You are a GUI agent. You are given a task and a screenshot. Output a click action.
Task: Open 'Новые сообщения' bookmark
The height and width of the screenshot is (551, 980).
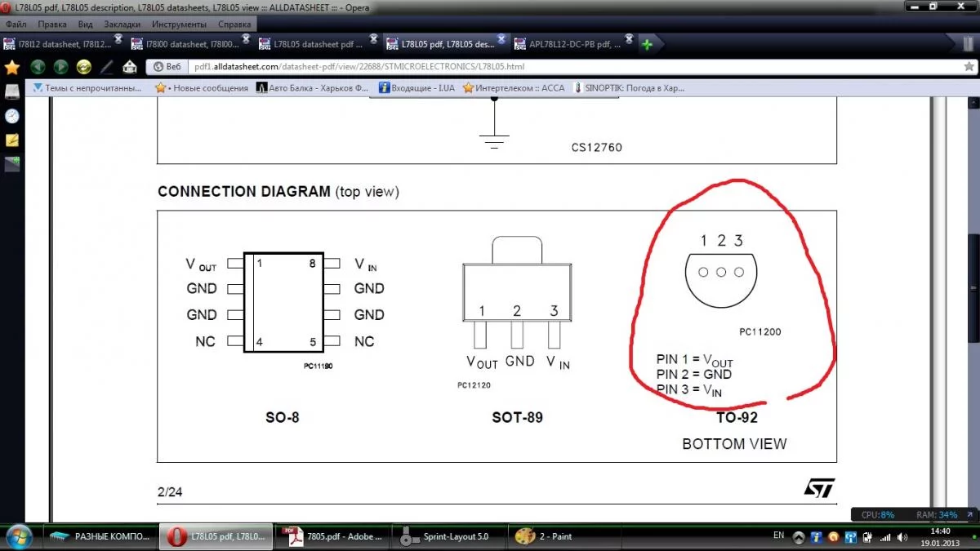point(203,87)
